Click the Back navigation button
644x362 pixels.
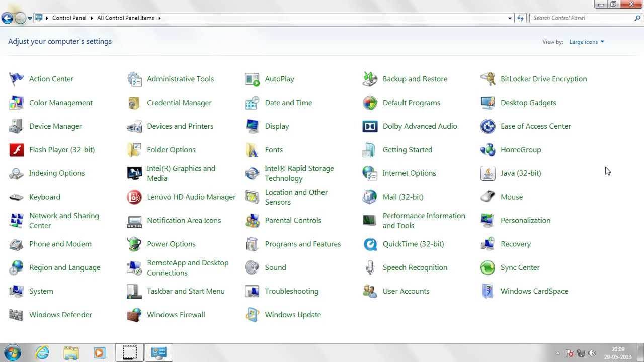pyautogui.click(x=7, y=18)
